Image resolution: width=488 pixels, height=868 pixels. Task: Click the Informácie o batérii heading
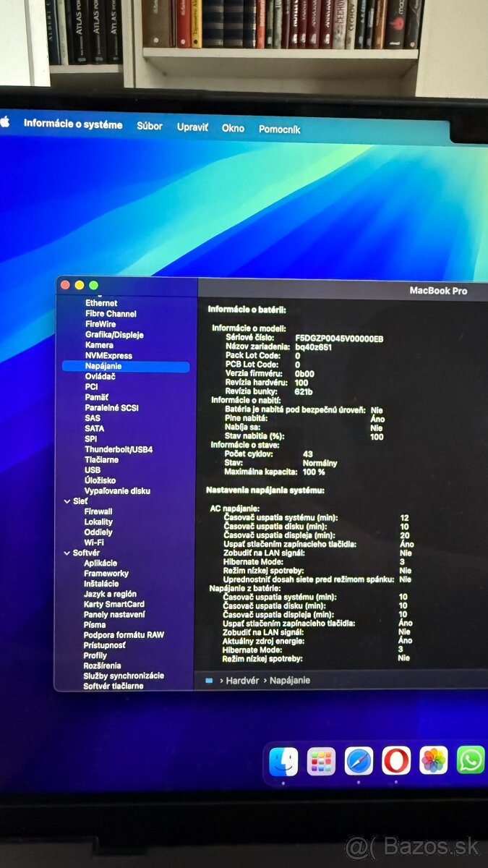(x=247, y=310)
